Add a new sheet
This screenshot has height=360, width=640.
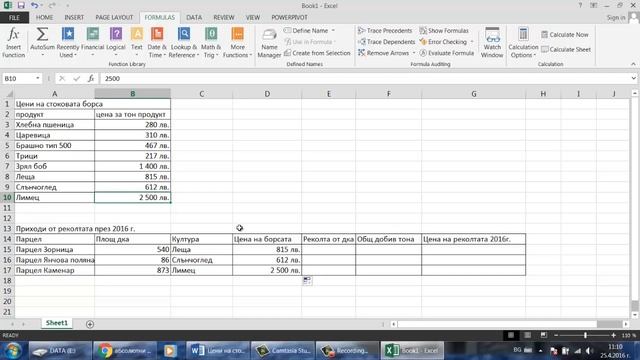point(90,324)
